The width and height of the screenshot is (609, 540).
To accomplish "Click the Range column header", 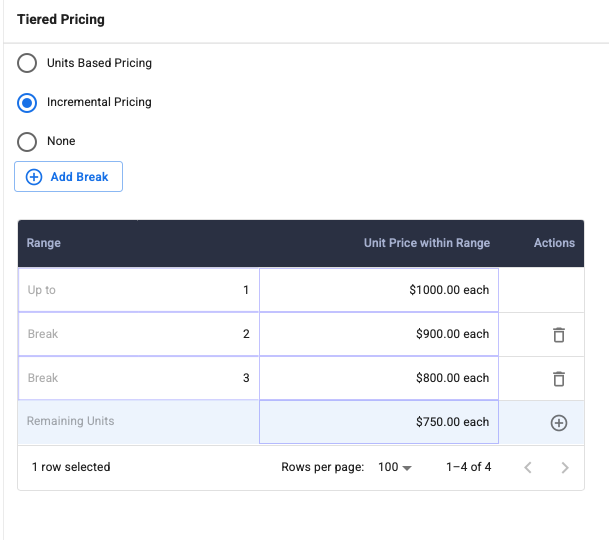I will click(44, 243).
